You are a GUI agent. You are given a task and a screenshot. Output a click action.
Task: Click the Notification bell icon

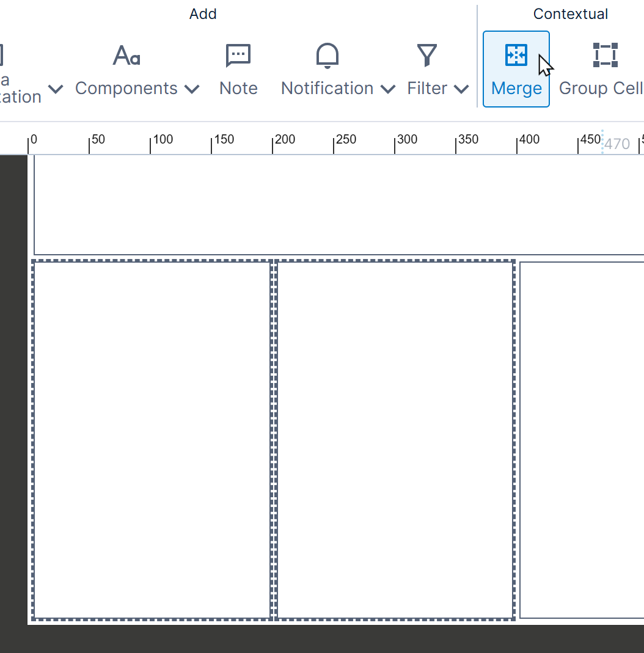coord(327,55)
